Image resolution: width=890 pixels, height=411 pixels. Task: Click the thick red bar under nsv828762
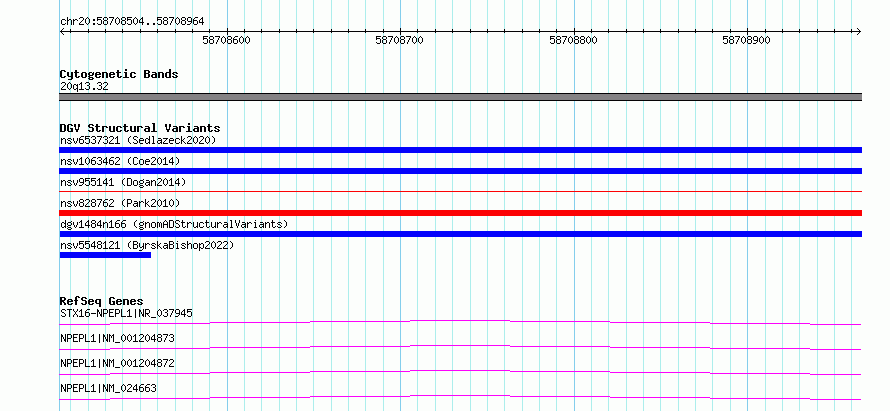click(460, 213)
